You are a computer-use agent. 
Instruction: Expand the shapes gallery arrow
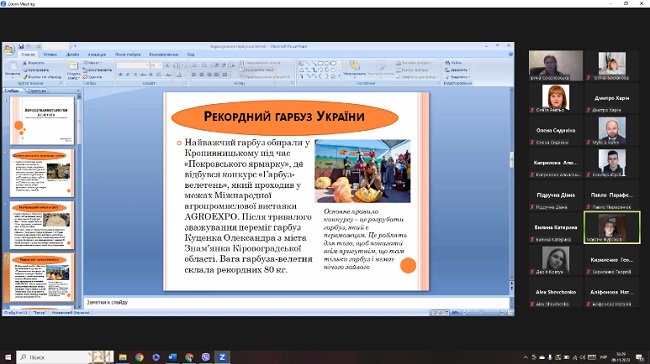click(x=339, y=76)
